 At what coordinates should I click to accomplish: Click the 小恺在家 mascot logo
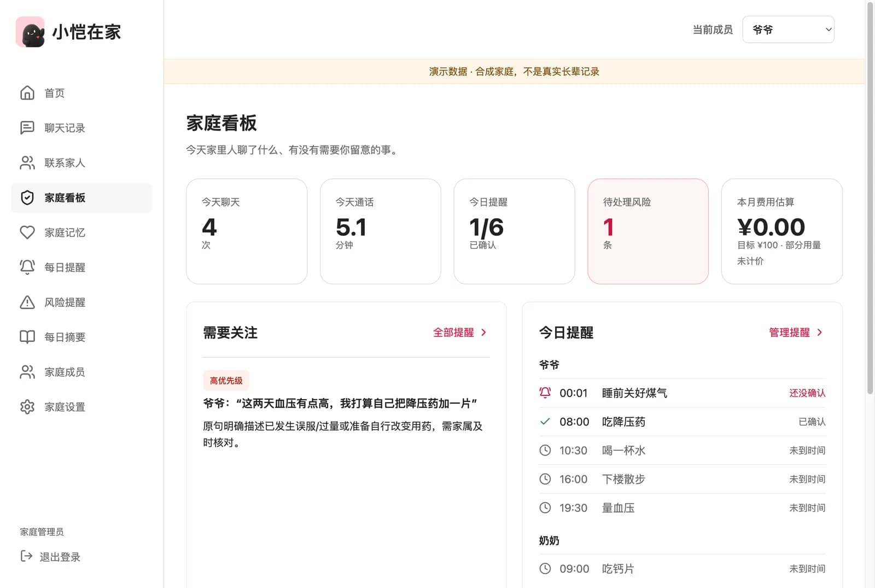pyautogui.click(x=30, y=32)
